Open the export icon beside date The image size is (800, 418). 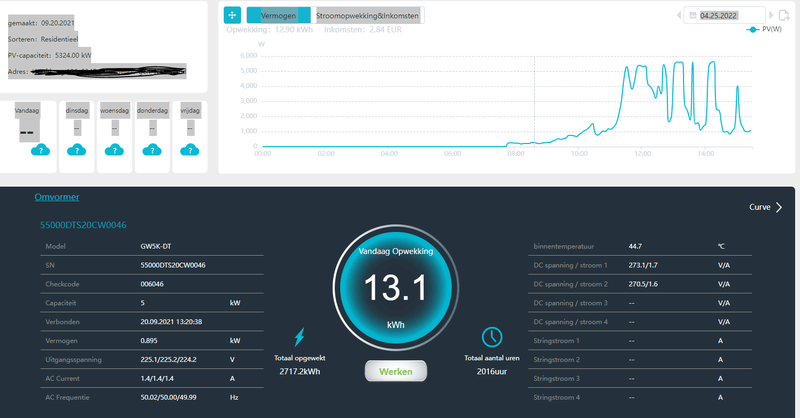coord(784,15)
